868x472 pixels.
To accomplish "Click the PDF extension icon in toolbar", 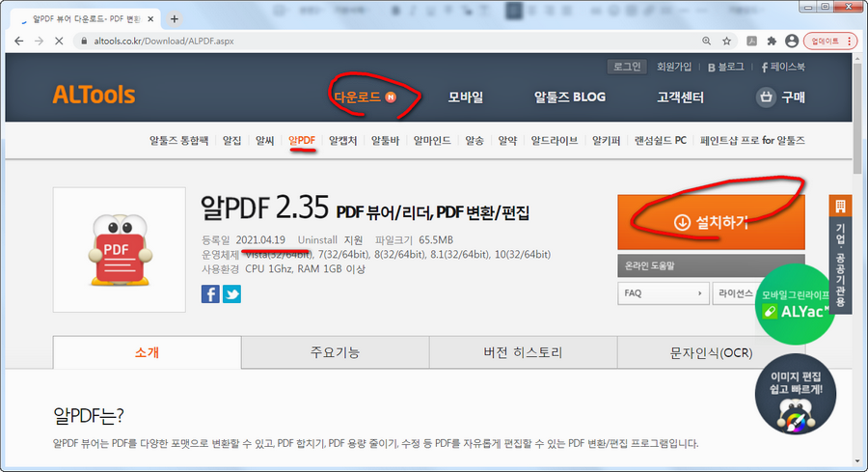I will 751,41.
